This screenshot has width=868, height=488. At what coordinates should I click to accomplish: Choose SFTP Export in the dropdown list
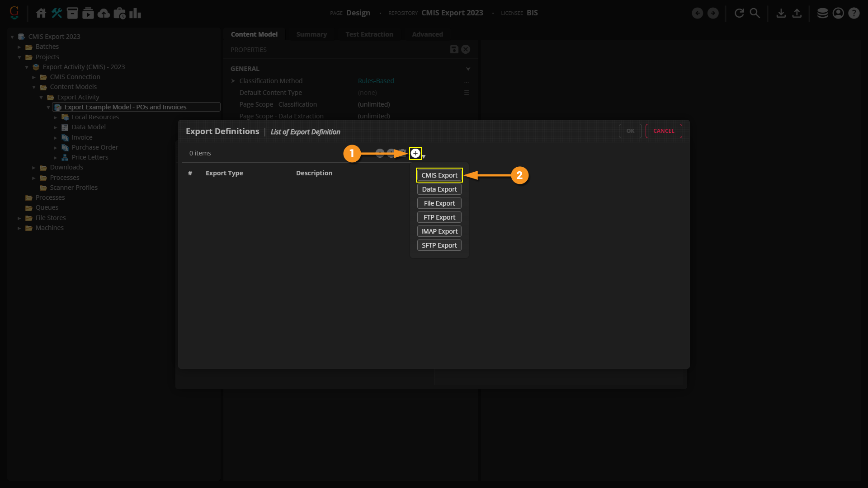439,245
